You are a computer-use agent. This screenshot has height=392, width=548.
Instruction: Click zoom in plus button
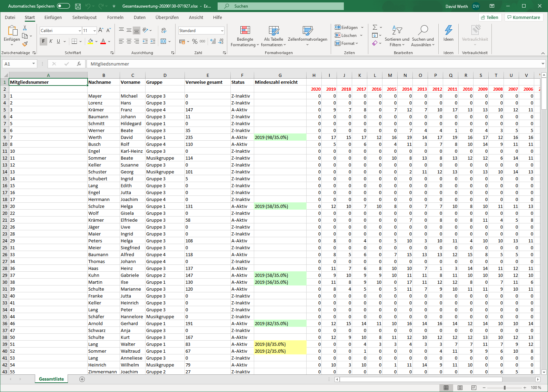525,388
